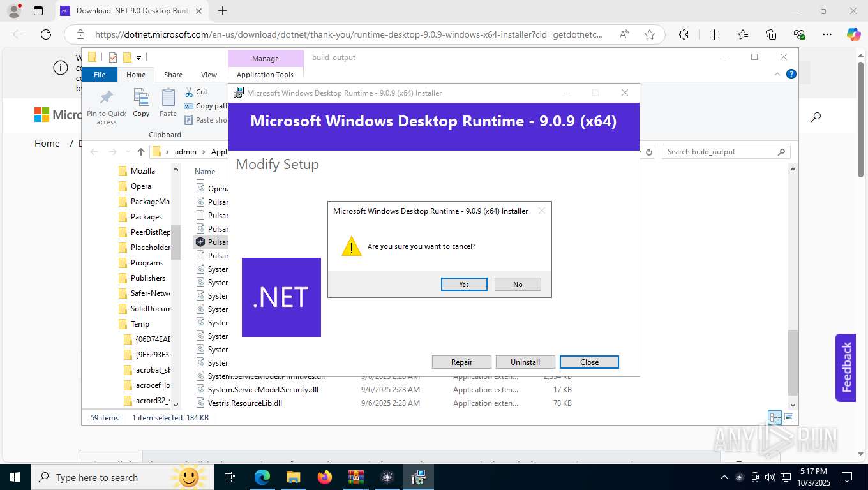Click Yes to confirm canceling setup

(464, 285)
